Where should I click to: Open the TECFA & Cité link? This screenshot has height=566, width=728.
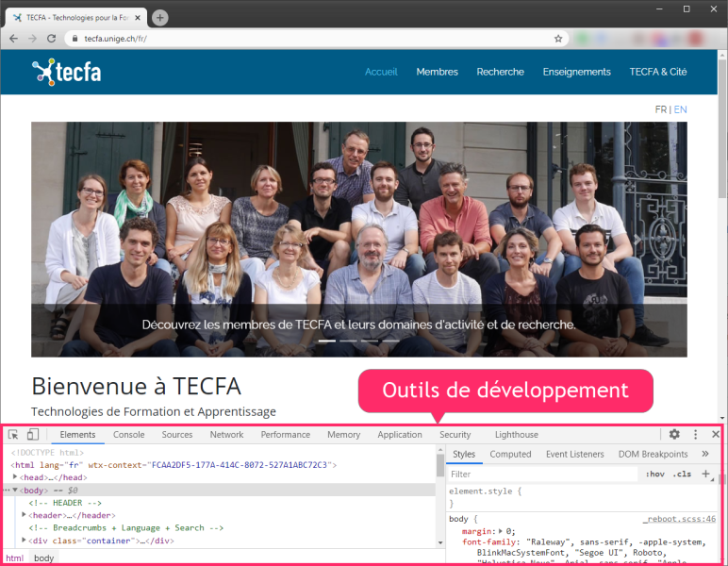[x=658, y=72]
